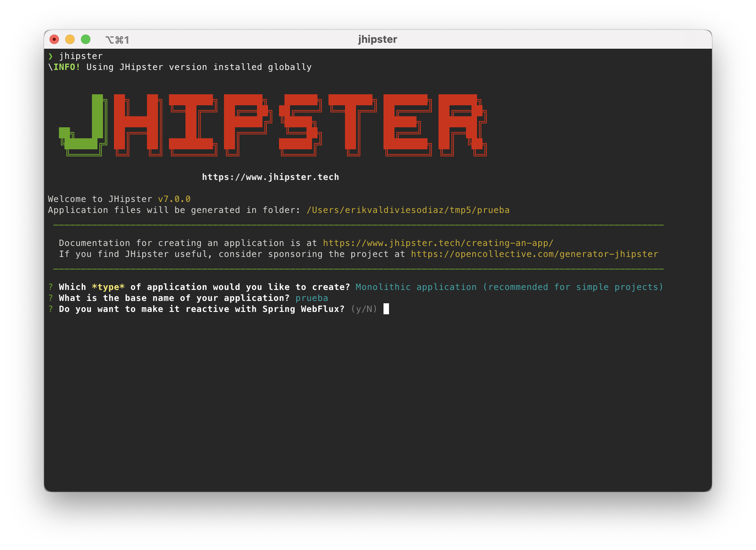Click the 'jhipster' window title
The width and height of the screenshot is (756, 550).
(378, 39)
